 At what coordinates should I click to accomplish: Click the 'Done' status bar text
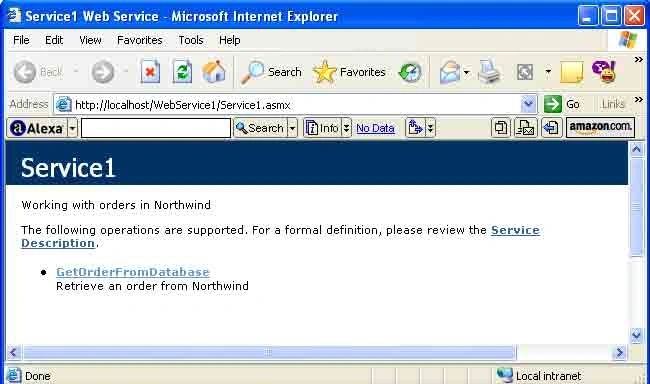tap(38, 376)
